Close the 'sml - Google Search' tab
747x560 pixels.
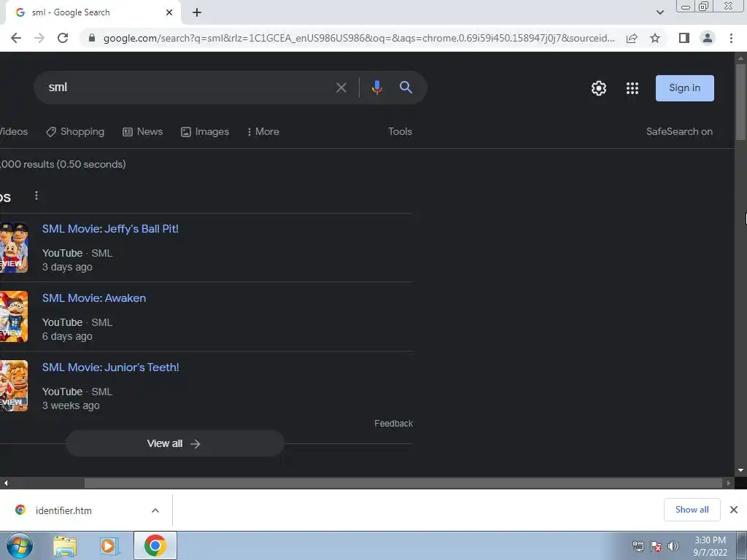[169, 12]
